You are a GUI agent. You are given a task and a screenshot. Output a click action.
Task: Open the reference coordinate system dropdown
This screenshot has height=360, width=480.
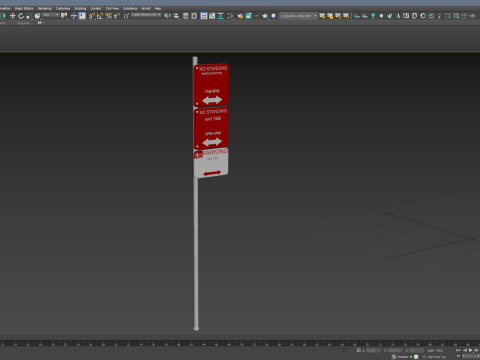tap(51, 15)
